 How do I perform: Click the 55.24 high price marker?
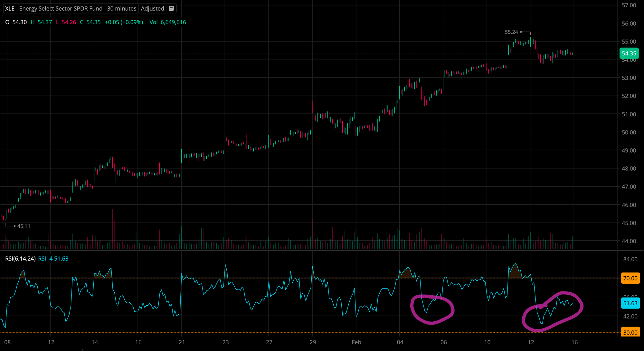511,32
